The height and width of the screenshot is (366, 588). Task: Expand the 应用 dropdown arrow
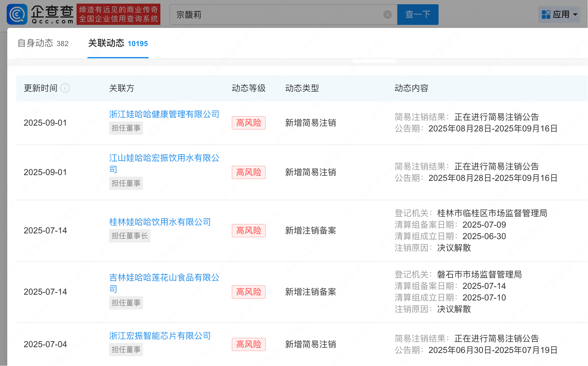tap(575, 15)
